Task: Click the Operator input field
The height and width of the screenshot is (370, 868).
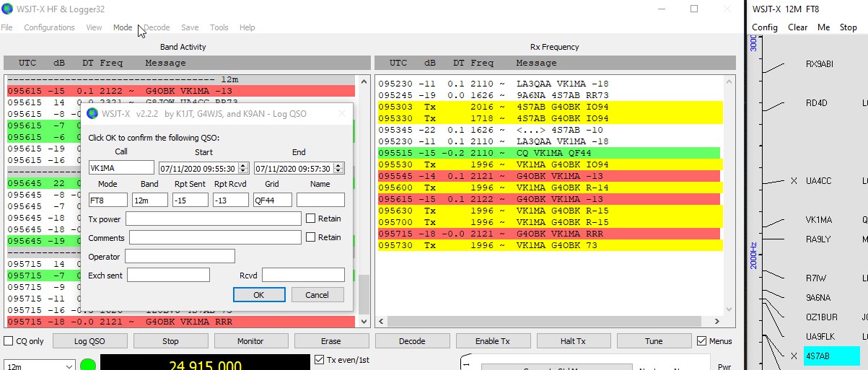Action: click(x=180, y=256)
